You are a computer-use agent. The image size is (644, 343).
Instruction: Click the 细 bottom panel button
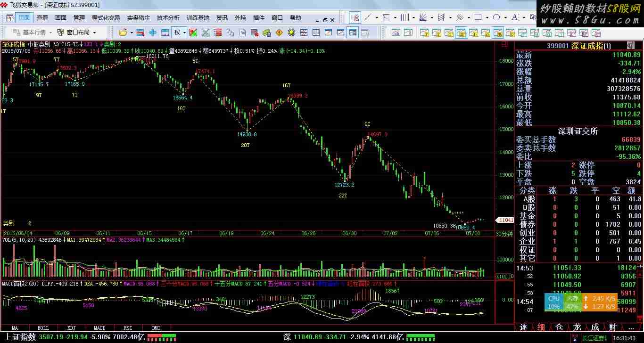pos(541,327)
